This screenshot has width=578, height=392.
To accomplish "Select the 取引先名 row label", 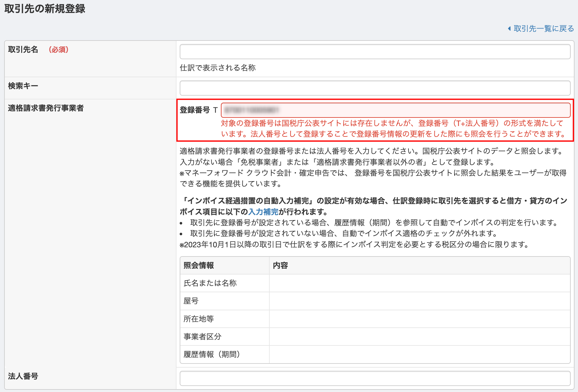I will pyautogui.click(x=22, y=49).
